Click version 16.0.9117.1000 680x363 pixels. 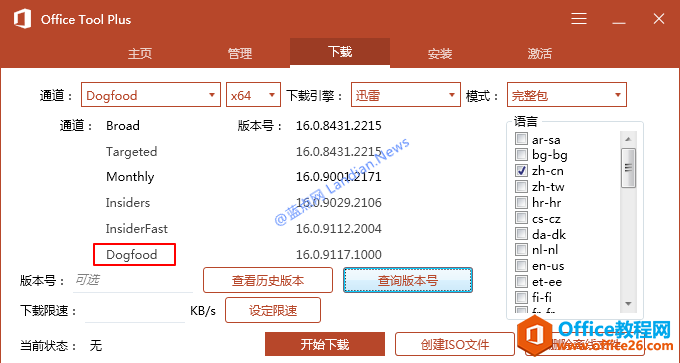tap(339, 255)
